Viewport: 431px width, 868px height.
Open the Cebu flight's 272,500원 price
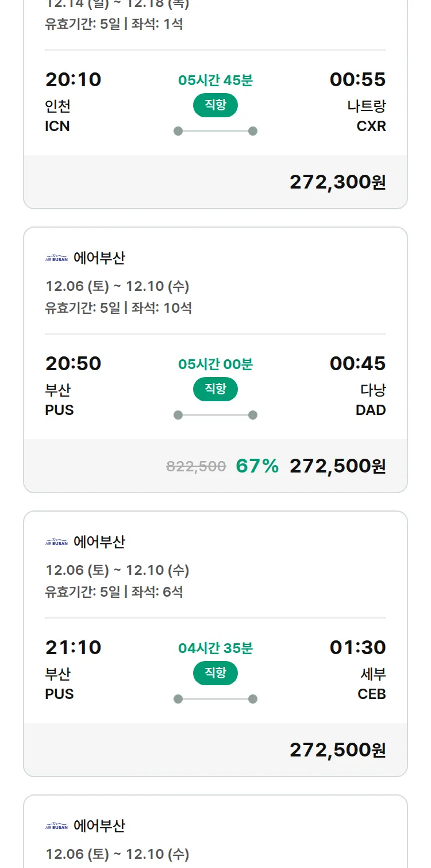337,750
